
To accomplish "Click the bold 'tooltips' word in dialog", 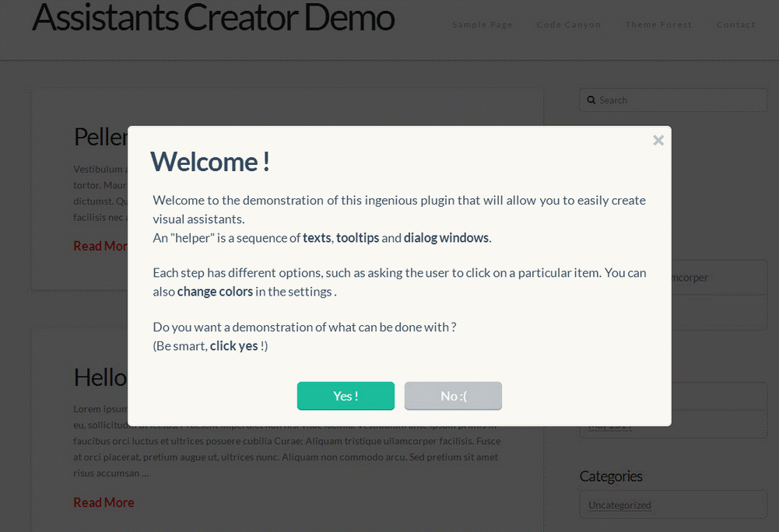I will (x=358, y=238).
